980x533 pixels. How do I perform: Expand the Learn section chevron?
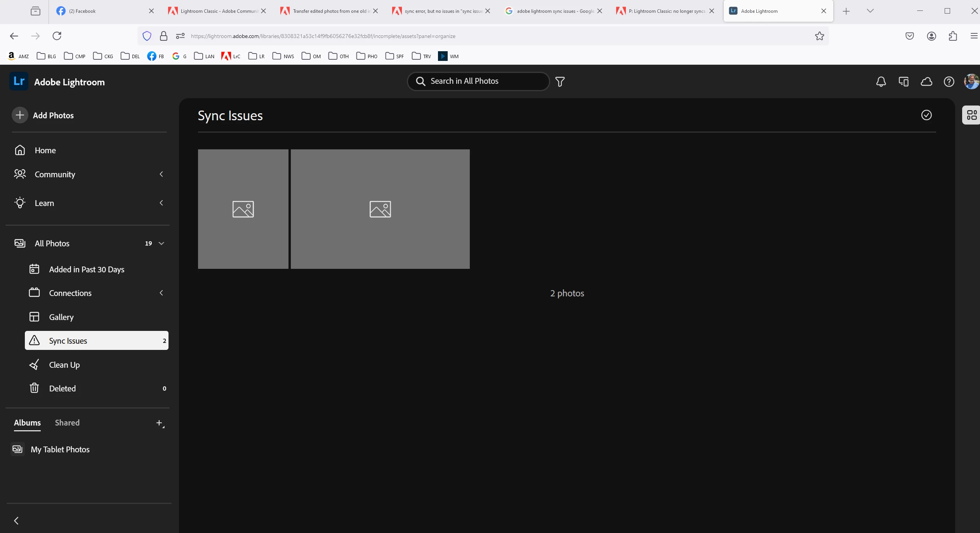tap(161, 203)
